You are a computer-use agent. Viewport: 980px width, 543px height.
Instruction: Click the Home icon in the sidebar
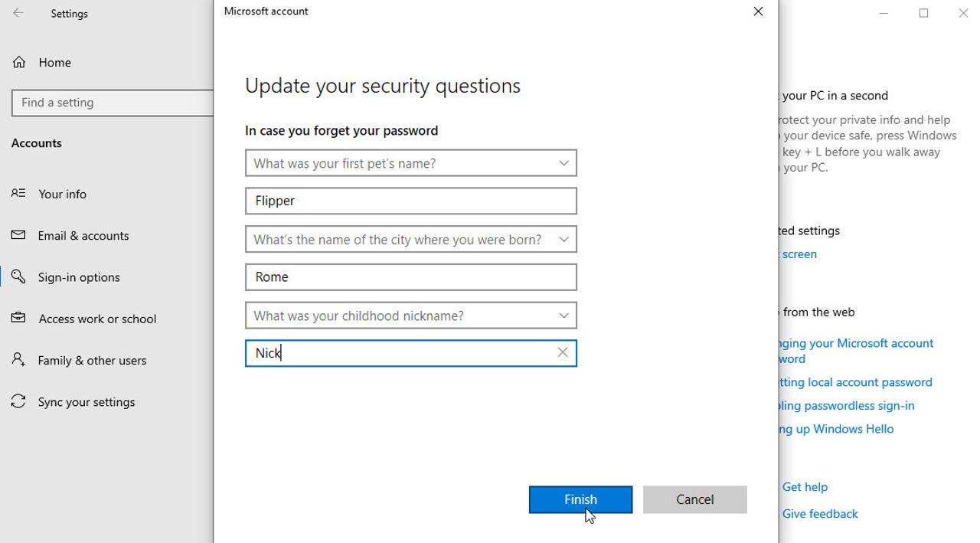[x=18, y=62]
